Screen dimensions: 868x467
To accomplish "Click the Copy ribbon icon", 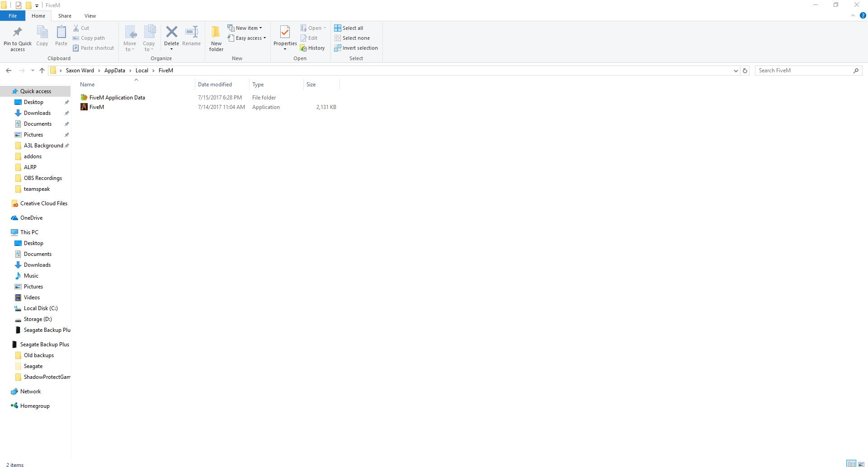I will click(x=42, y=32).
